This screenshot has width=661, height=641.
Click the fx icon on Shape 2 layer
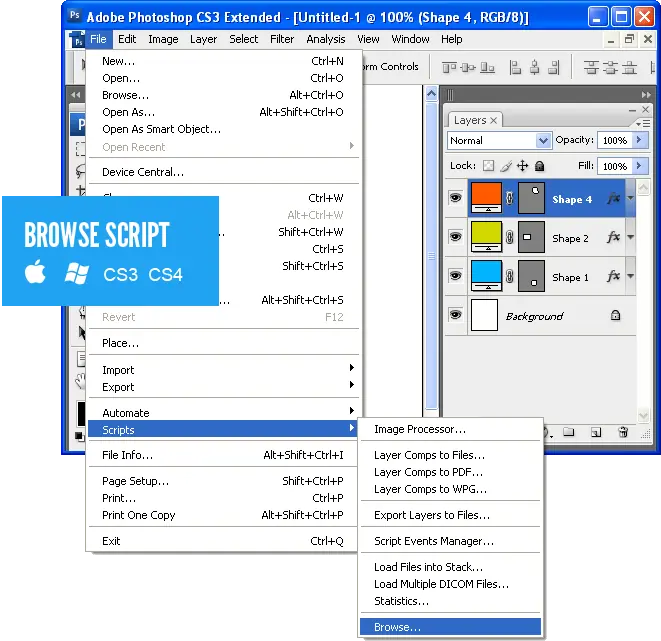pyautogui.click(x=614, y=237)
